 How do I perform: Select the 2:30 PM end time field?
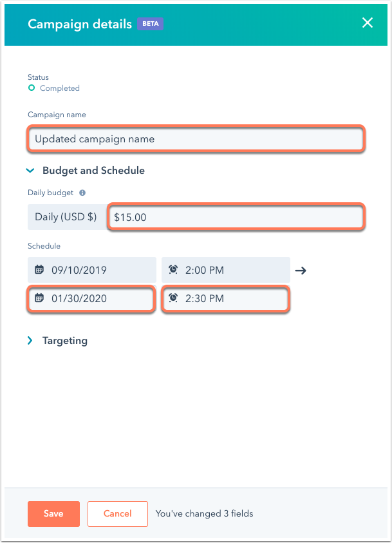(225, 298)
